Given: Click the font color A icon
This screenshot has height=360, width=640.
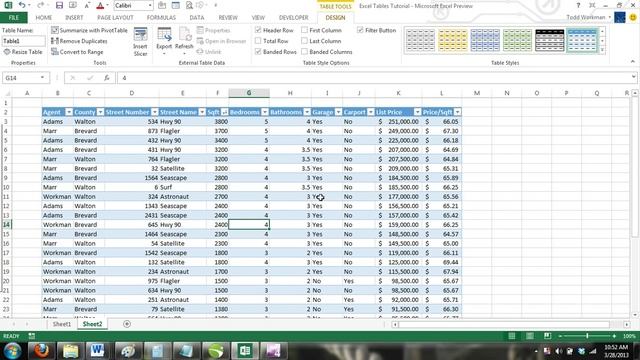Looking at the screenshot, I should point(100,5).
